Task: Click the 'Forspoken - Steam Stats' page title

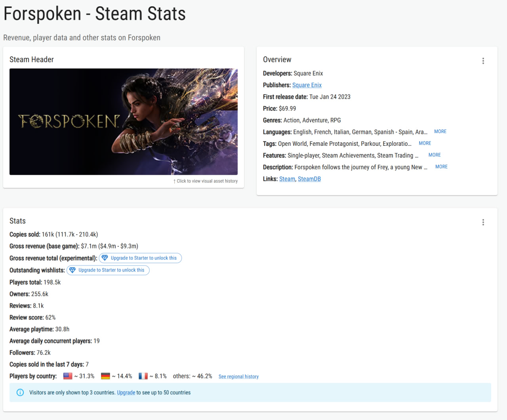Action: pyautogui.click(x=95, y=13)
